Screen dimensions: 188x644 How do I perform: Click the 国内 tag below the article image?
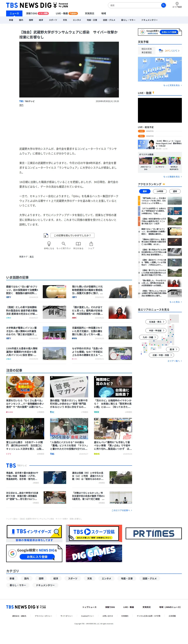21,105
